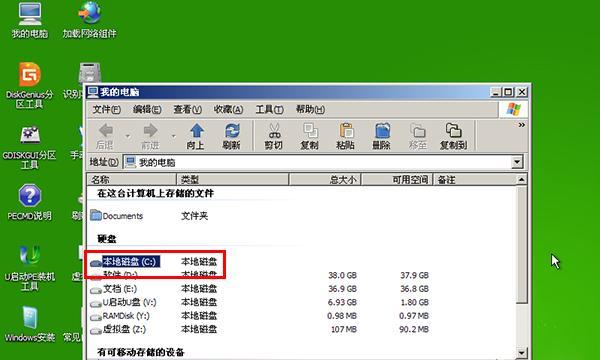The height and width of the screenshot is (360, 600).
Task: Click the 有可移动存储的设备 group heading
Action: point(141,352)
